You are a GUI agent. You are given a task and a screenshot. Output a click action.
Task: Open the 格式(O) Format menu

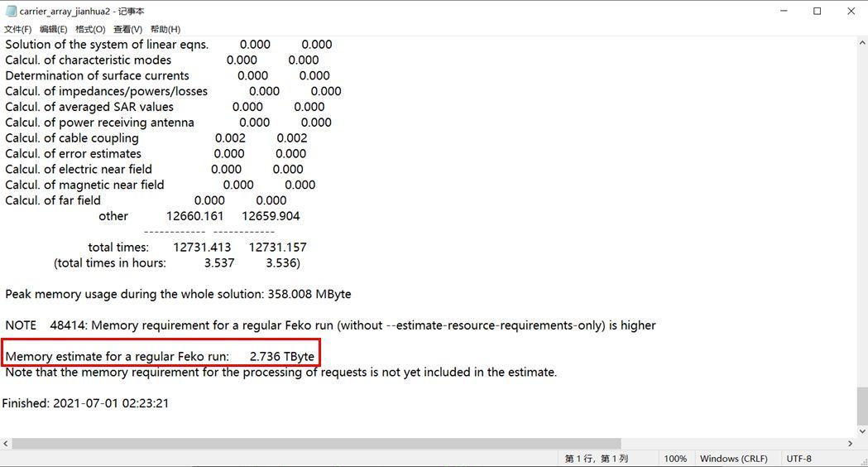90,29
